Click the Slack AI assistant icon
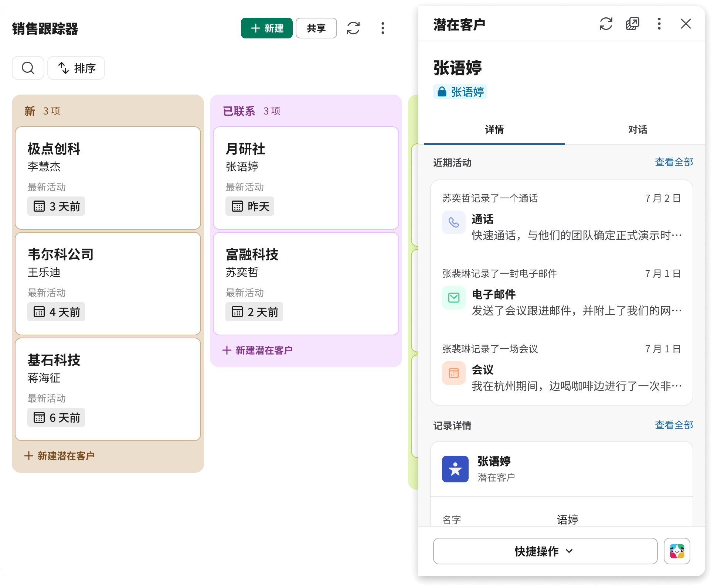Viewport: 714px width, 588px height. 677,551
